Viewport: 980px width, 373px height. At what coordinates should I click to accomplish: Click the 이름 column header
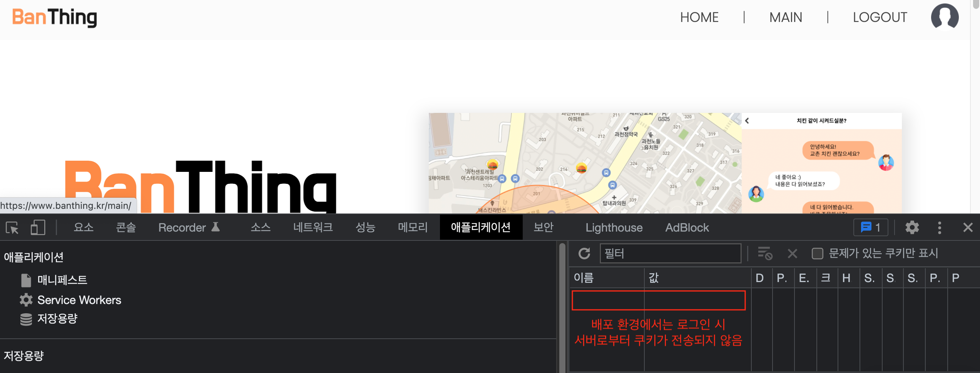pos(607,278)
